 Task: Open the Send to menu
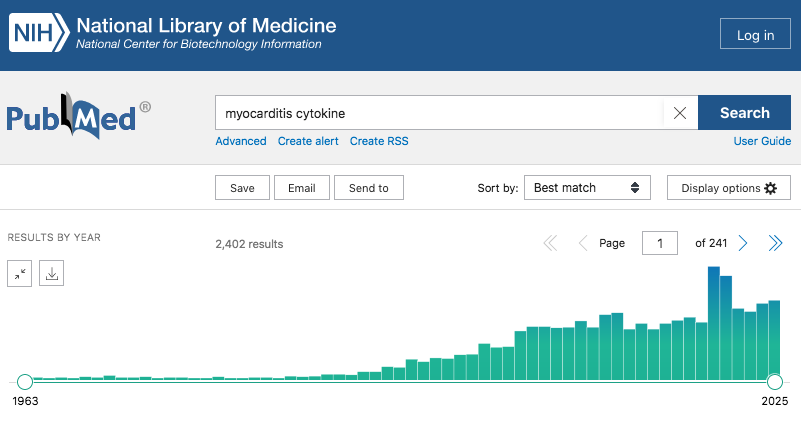click(x=369, y=188)
